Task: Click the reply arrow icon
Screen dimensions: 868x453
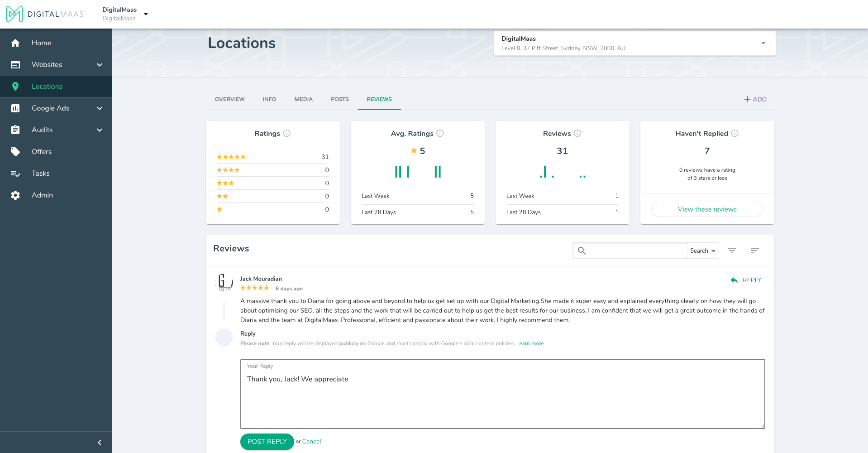Action: tap(734, 280)
